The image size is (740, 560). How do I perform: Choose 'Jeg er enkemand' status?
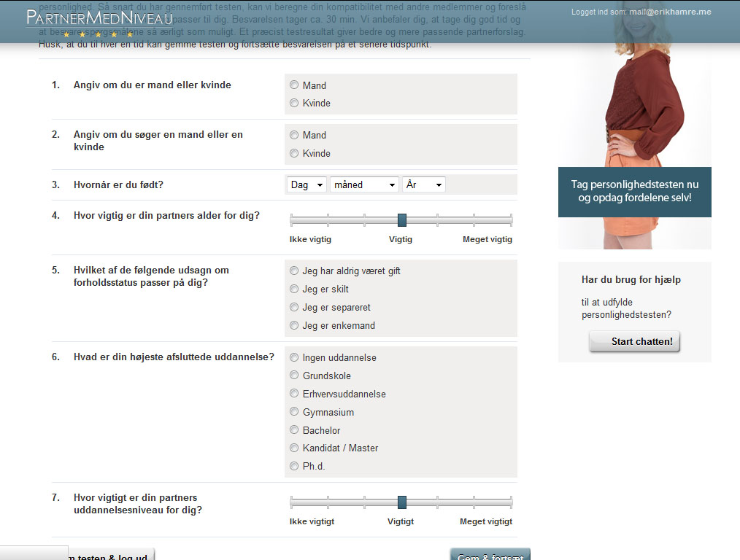click(294, 326)
